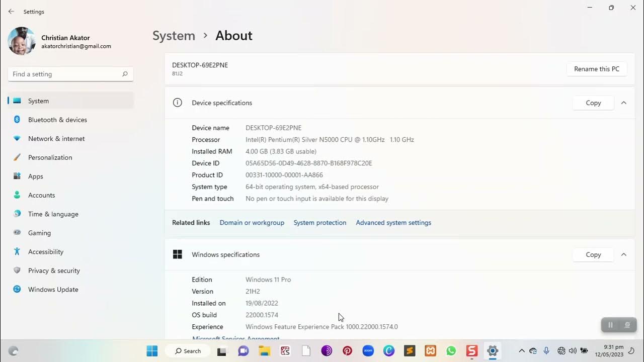This screenshot has width=644, height=362.
Task: Open the blank document icon on taskbar
Action: [x=306, y=351]
